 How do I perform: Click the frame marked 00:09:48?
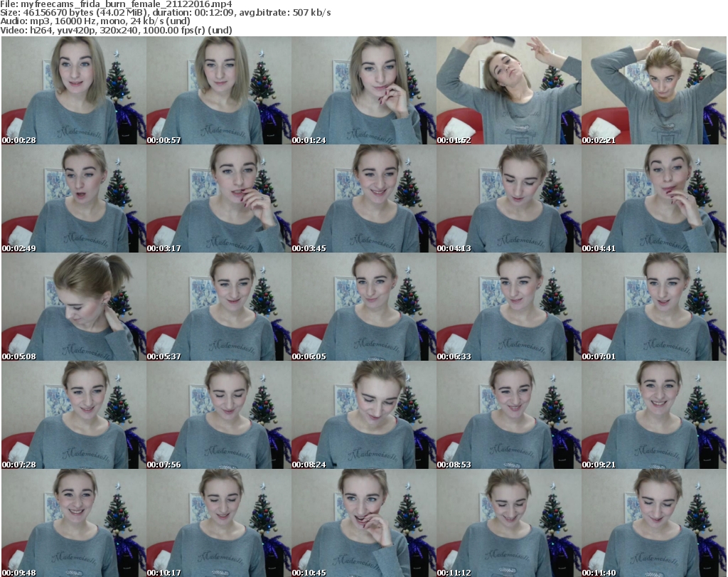pyautogui.click(x=73, y=523)
